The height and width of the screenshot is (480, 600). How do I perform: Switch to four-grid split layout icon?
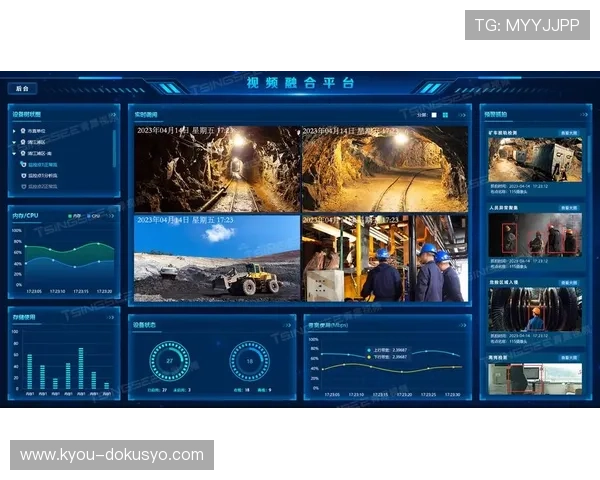(446, 115)
